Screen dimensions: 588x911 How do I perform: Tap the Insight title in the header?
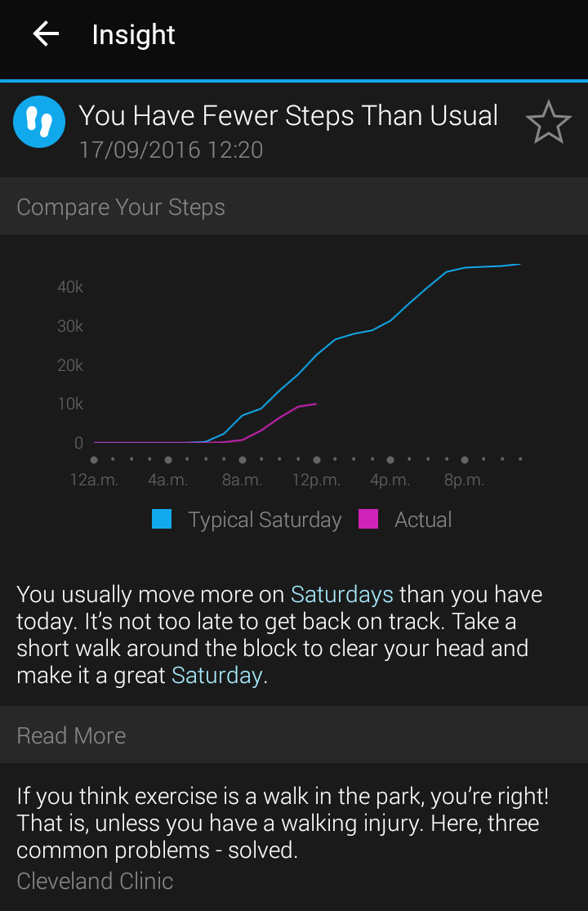(x=134, y=34)
